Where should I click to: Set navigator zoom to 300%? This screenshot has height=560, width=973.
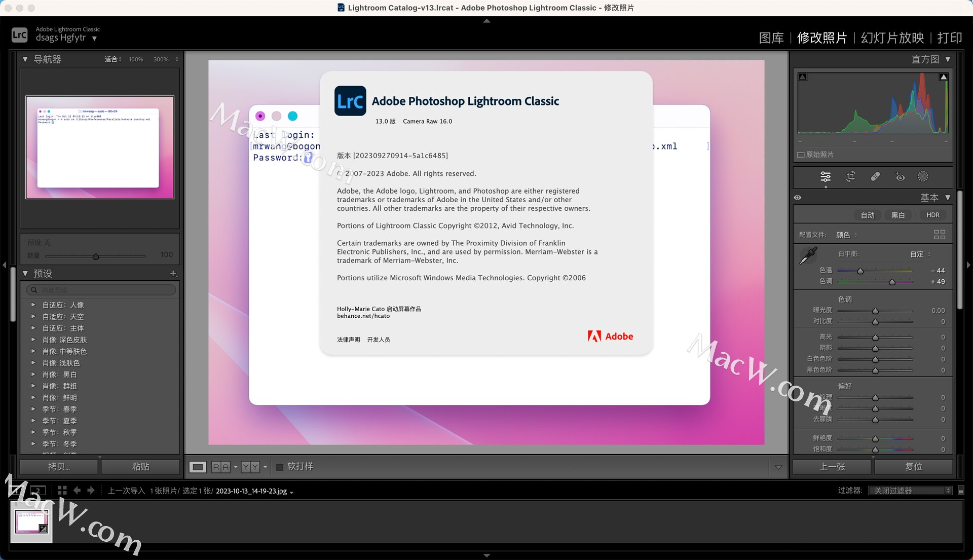161,59
